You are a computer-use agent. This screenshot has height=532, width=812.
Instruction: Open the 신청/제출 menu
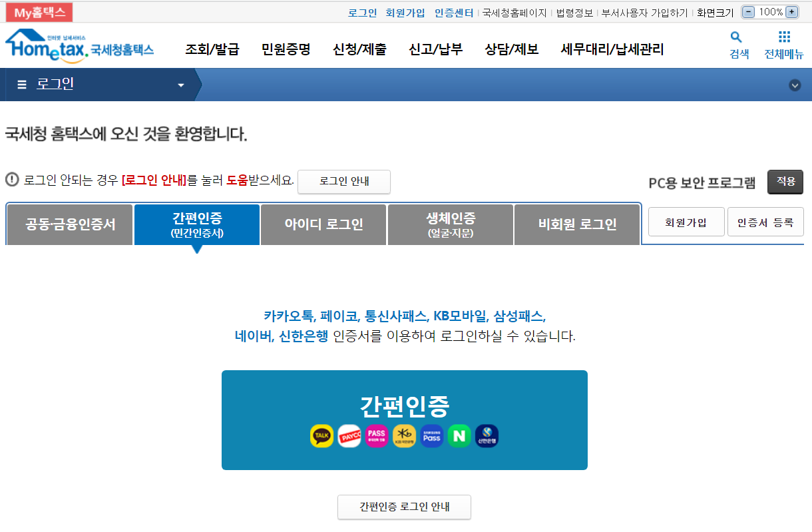[359, 49]
